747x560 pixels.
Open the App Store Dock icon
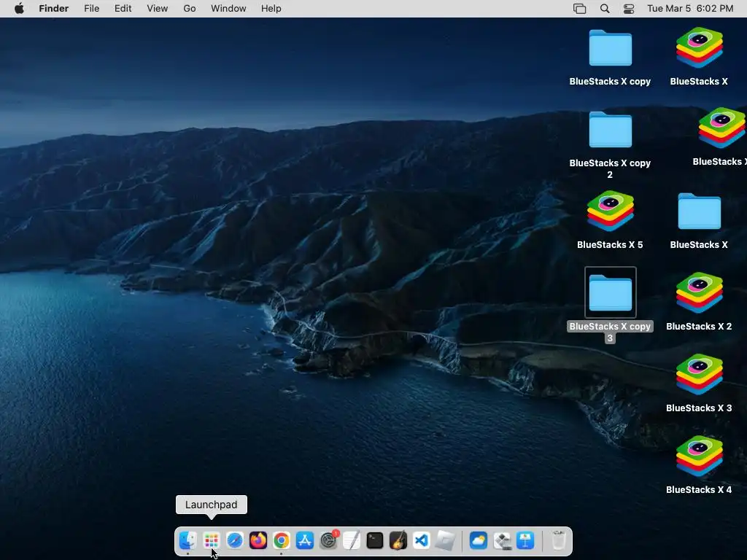pos(304,540)
